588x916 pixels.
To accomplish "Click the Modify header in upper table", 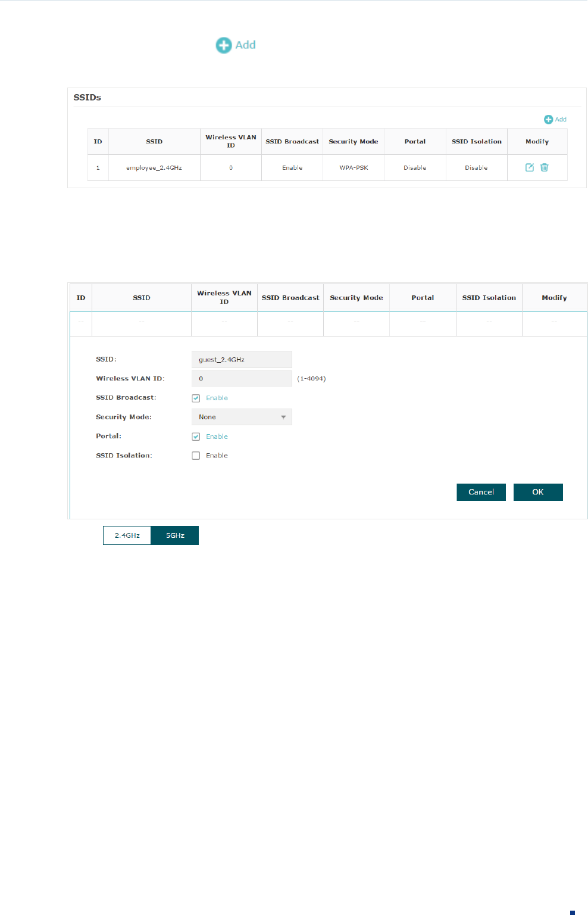I will 537,142.
